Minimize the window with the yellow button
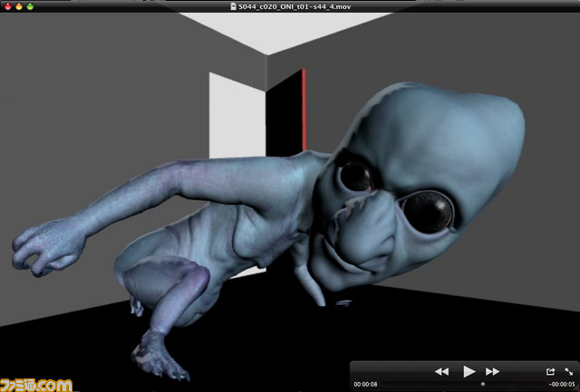Screen dimensions: 580x392 pyautogui.click(x=19, y=6)
